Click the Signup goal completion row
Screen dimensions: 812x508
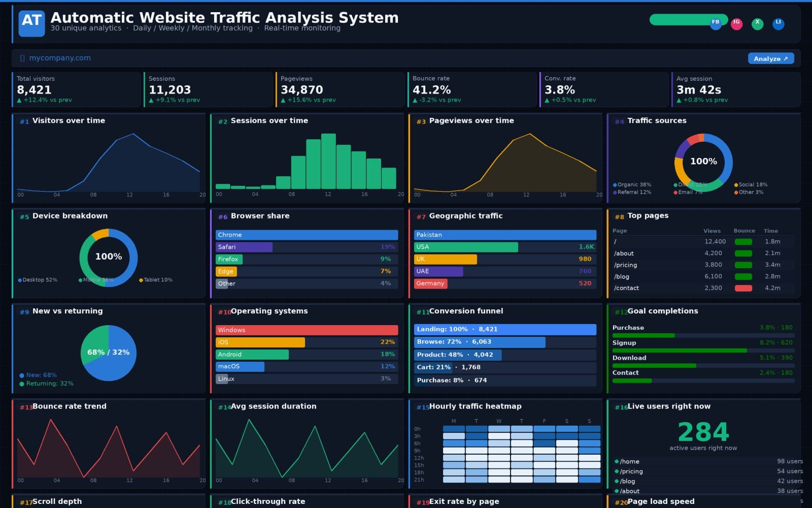[x=703, y=346]
